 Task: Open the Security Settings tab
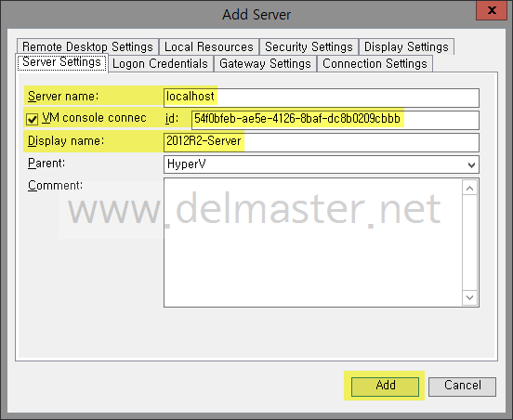point(309,46)
